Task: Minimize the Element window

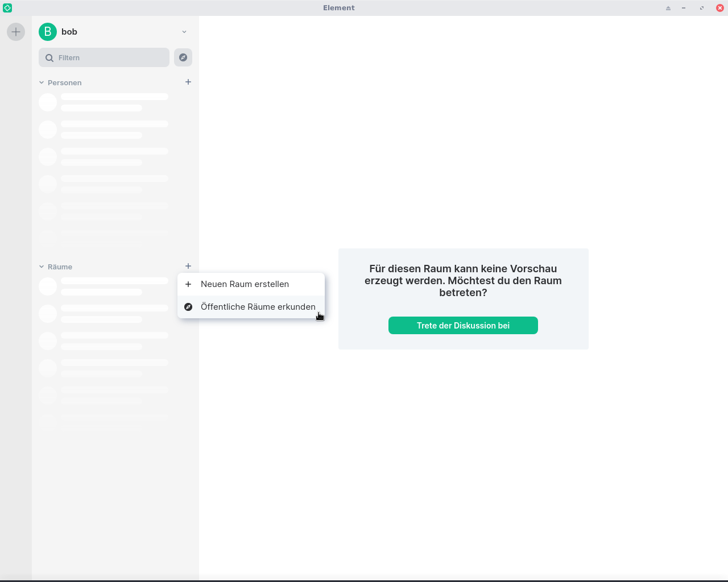Action: pos(684,8)
